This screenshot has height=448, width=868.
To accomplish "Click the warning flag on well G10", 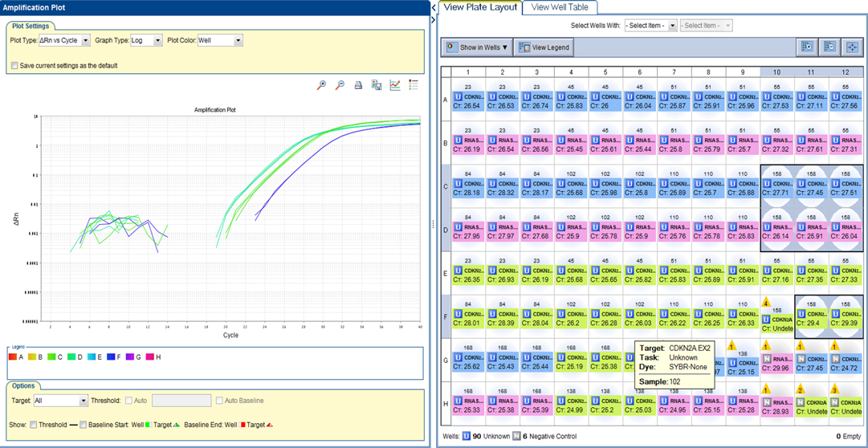I will click(766, 346).
